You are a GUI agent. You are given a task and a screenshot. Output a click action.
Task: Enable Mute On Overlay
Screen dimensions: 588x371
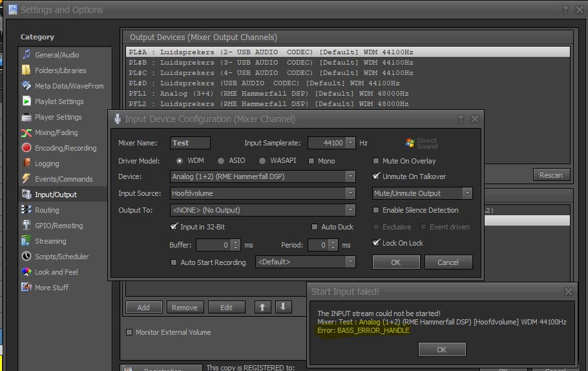point(376,161)
